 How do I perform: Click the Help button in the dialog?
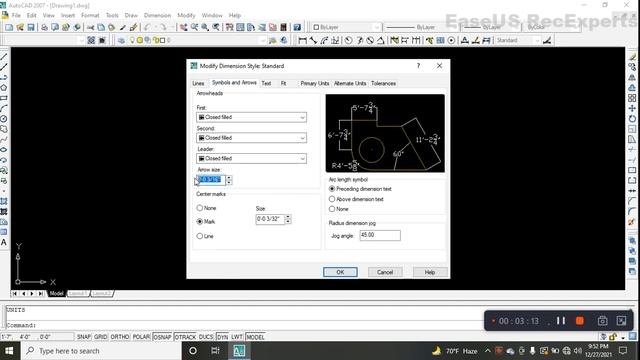(x=430, y=272)
